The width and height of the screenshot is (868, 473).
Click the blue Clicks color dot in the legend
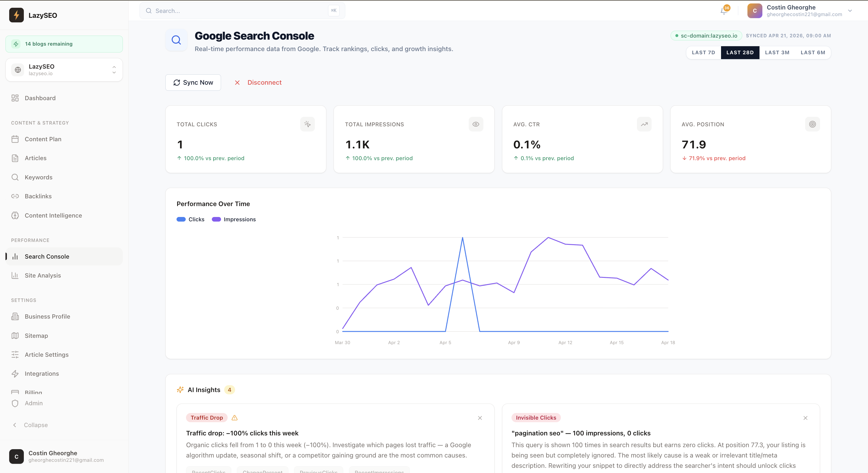click(181, 219)
